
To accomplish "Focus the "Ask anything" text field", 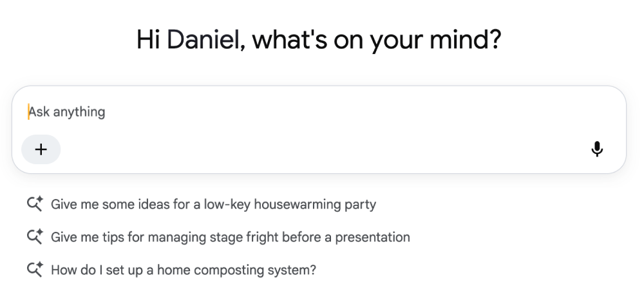I will click(x=319, y=112).
